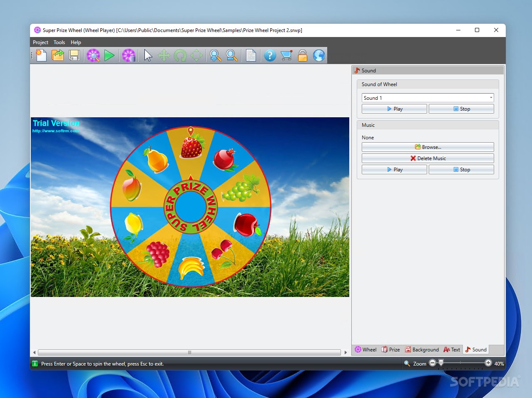This screenshot has height=398, width=532.
Task: Open website via globe icon
Action: click(319, 55)
